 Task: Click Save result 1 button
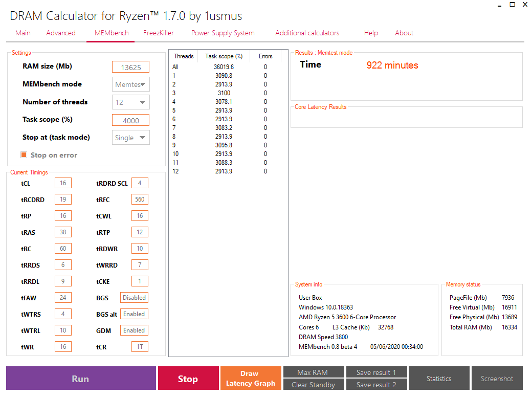(x=376, y=372)
